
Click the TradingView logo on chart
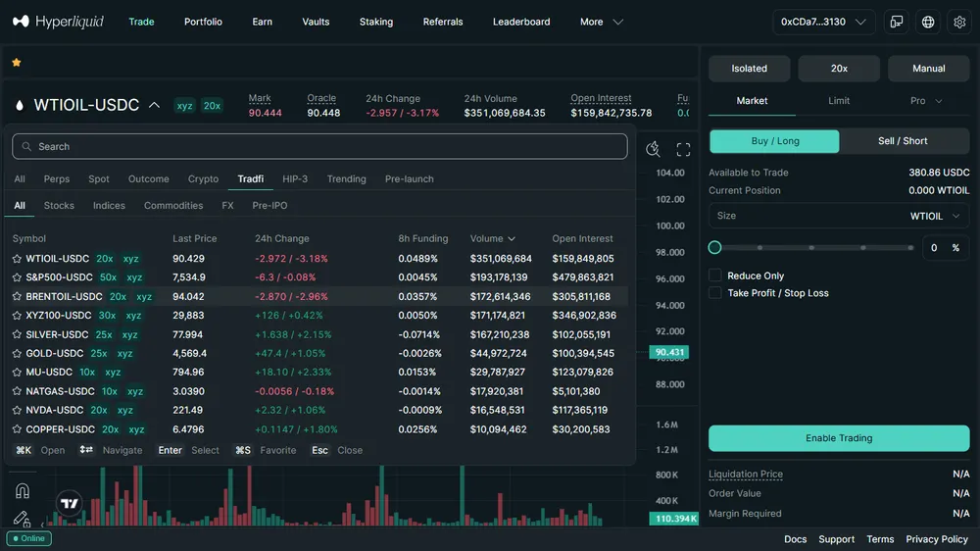(70, 503)
